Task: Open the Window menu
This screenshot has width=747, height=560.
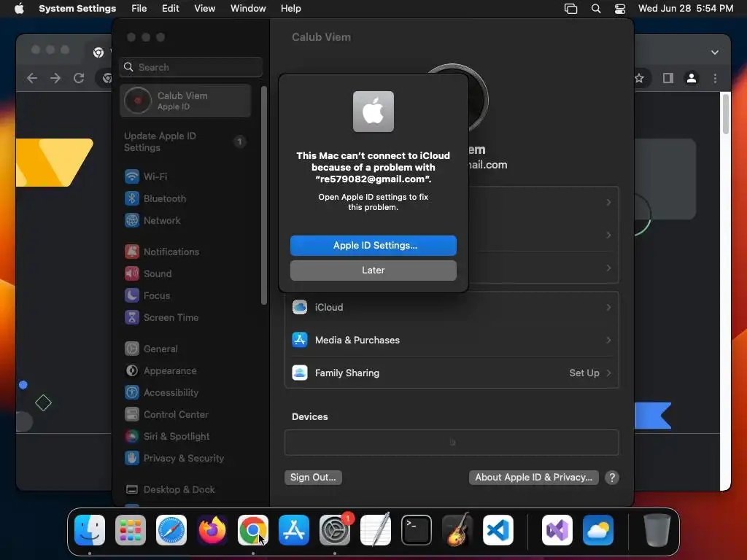Action: [248, 9]
